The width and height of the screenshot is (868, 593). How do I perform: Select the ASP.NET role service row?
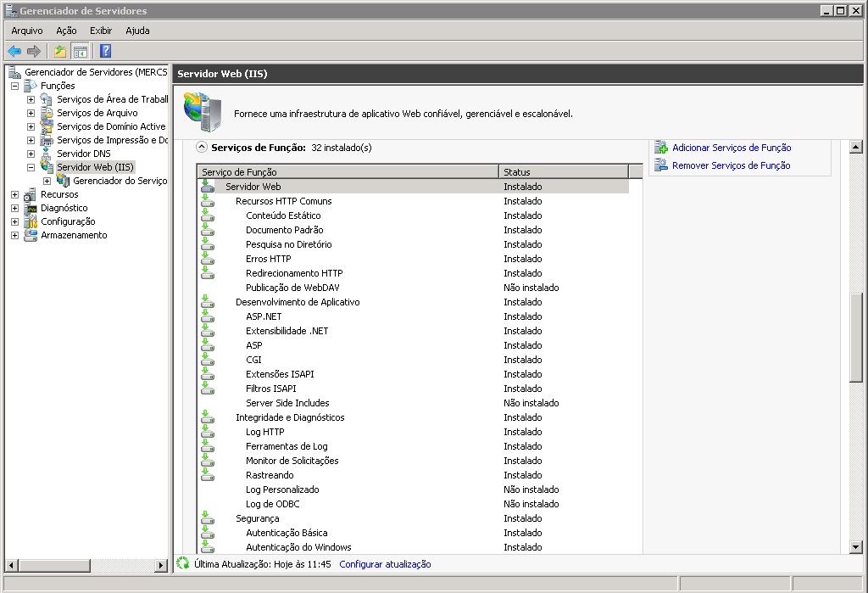pos(264,316)
